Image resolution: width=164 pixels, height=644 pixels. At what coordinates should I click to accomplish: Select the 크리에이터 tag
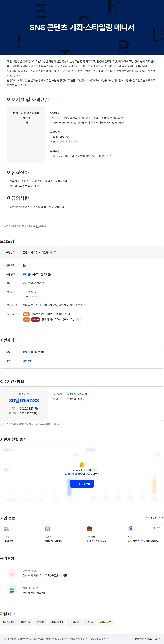point(74,622)
